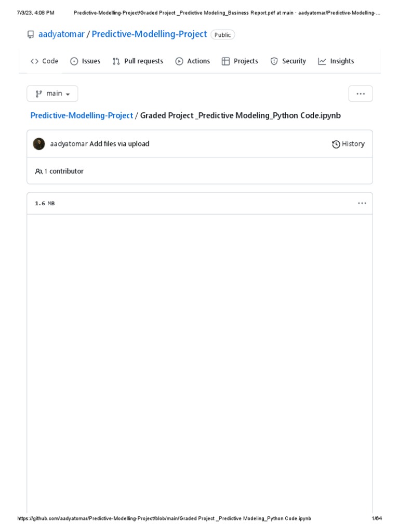Click the Pull requests branch icon
399x532 pixels.
116,61
